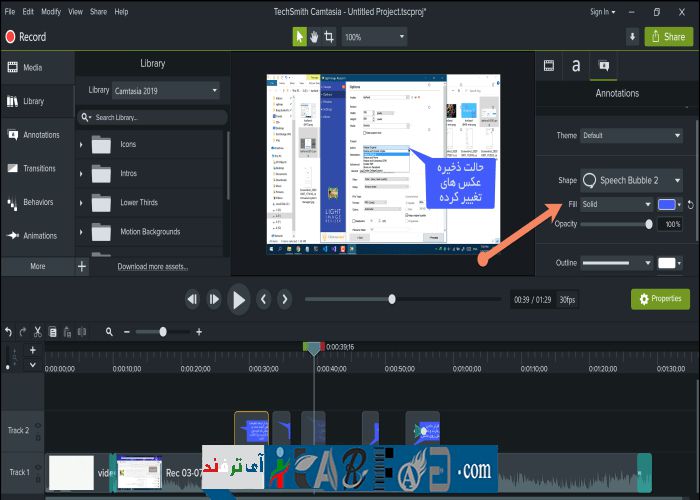Open the Visual properties filmstrip tab
The height and width of the screenshot is (500, 700).
point(549,66)
